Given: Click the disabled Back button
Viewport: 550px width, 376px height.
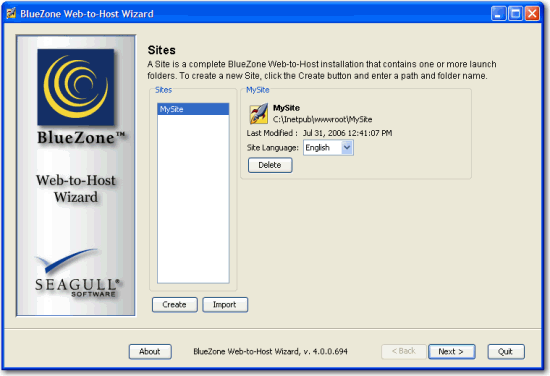Looking at the screenshot, I should tap(404, 351).
